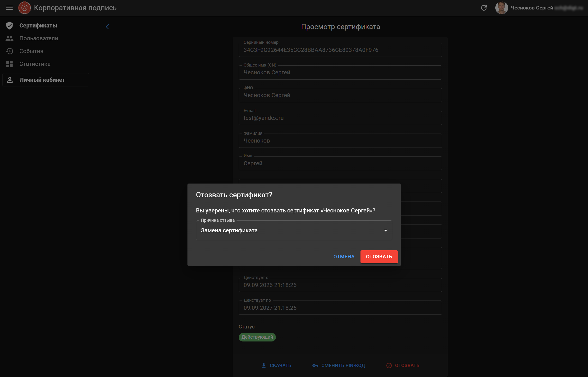Open the Статистика section
Screen dimensions: 588x377
[x=35, y=64]
